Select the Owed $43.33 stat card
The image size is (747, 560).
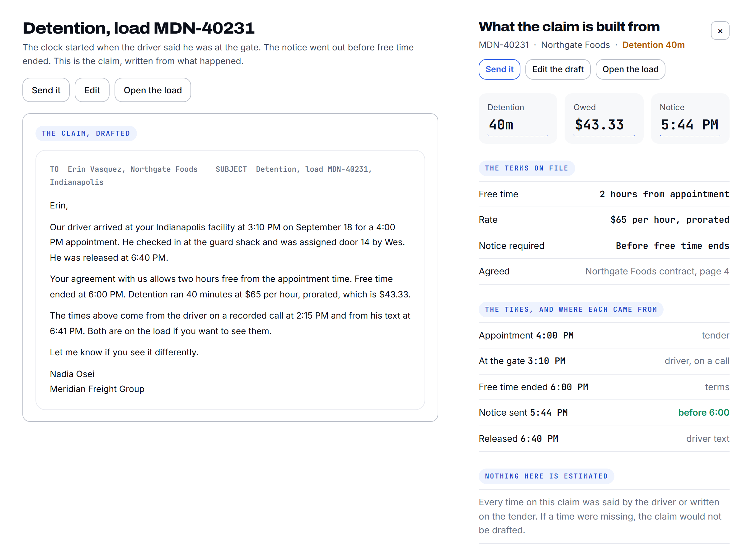click(x=604, y=119)
